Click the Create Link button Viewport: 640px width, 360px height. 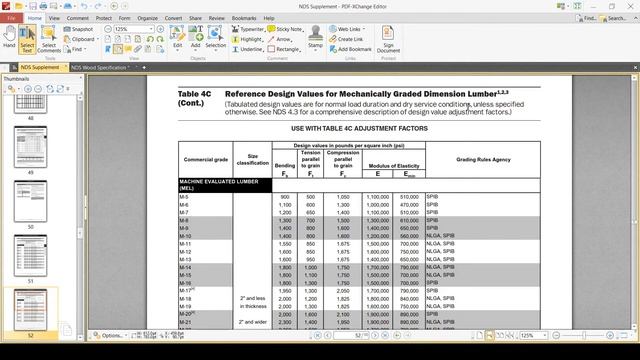tap(346, 39)
